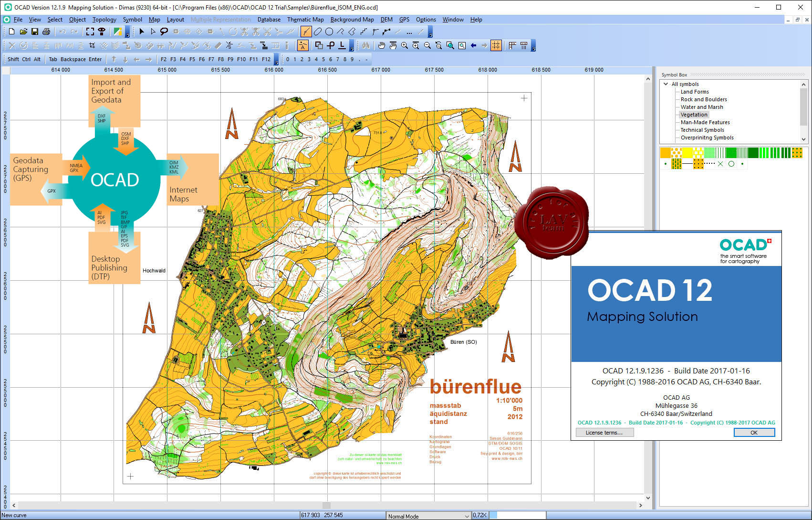Open an existing file with folder icon
Image resolution: width=812 pixels, height=520 pixels.
tap(23, 32)
